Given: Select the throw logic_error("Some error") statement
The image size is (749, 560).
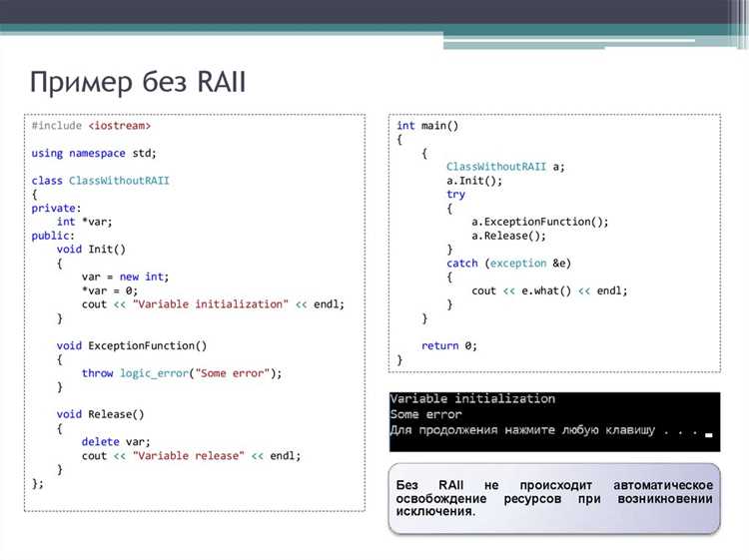Looking at the screenshot, I should (x=182, y=373).
